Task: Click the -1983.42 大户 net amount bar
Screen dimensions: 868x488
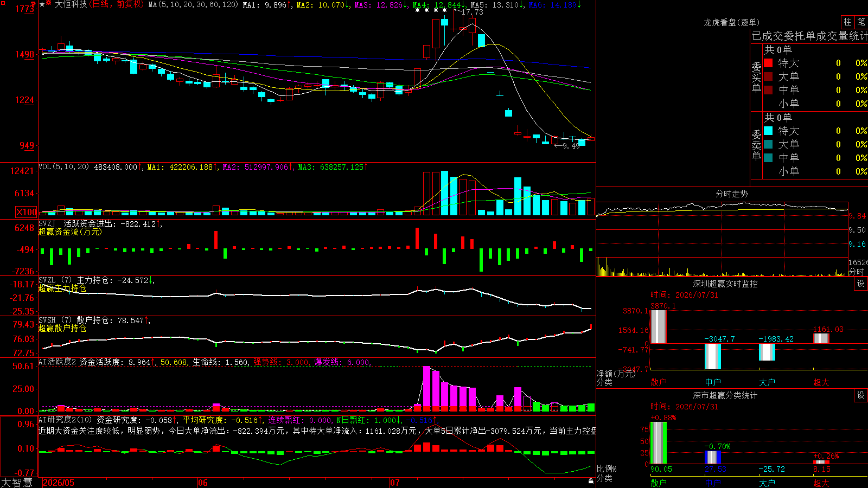Action: click(x=767, y=352)
